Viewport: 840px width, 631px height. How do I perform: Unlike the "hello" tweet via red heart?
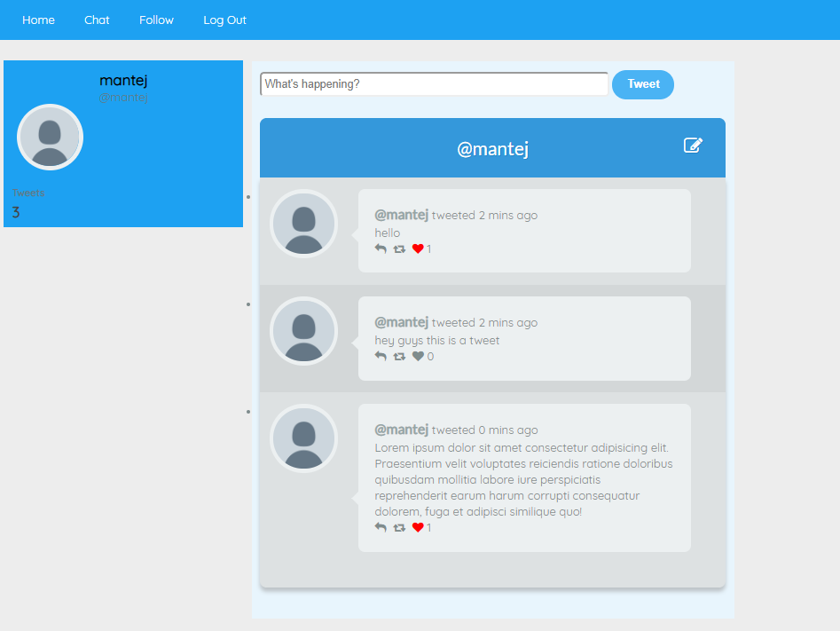tap(418, 249)
